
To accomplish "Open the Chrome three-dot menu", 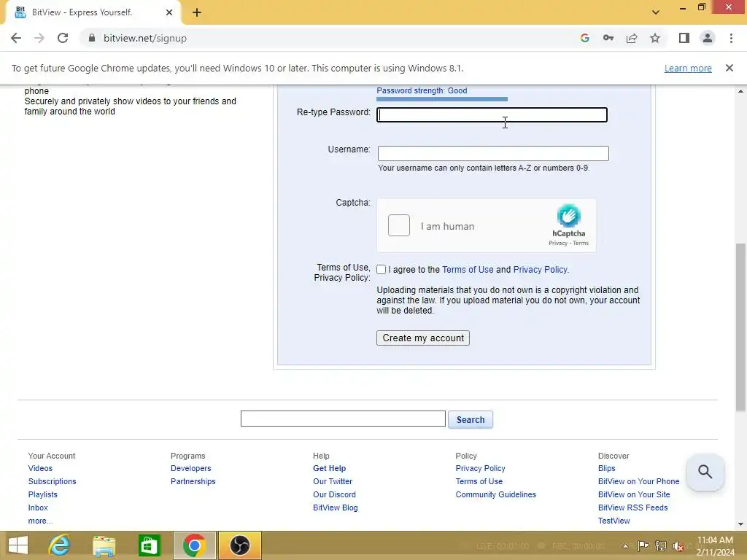I will pyautogui.click(x=731, y=38).
